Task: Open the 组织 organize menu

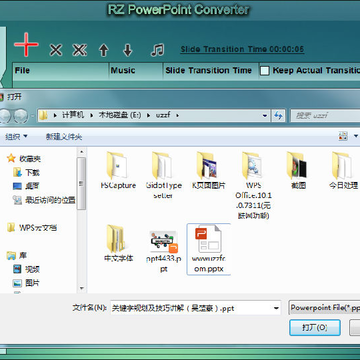Action: coord(16,136)
